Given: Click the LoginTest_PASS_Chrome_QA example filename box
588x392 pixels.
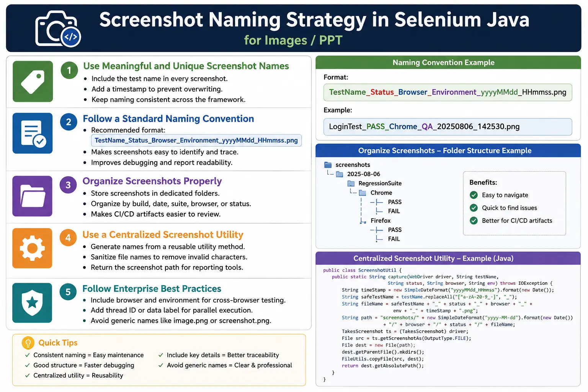Looking at the screenshot, I should click(448, 127).
